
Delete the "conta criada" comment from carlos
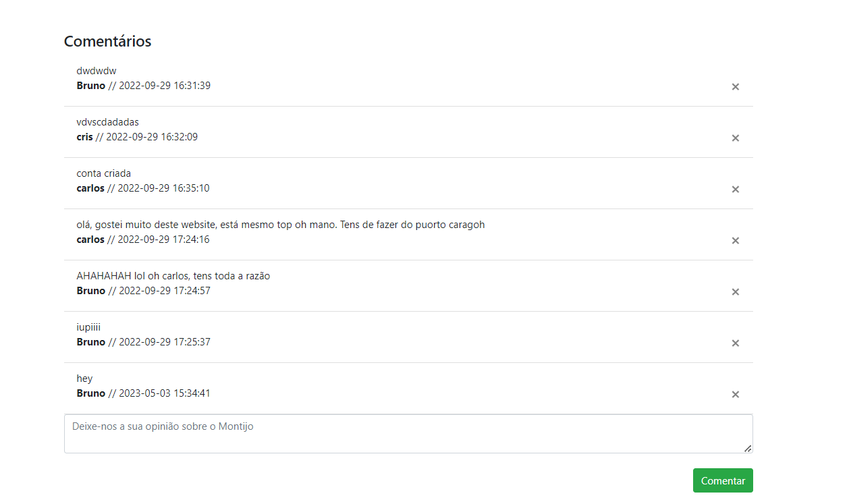[x=735, y=189]
